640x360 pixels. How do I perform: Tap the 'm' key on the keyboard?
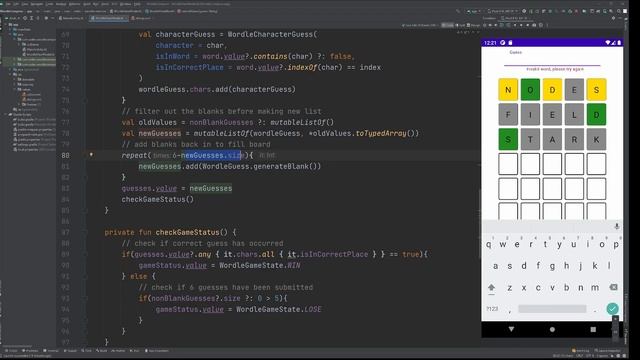click(x=595, y=288)
